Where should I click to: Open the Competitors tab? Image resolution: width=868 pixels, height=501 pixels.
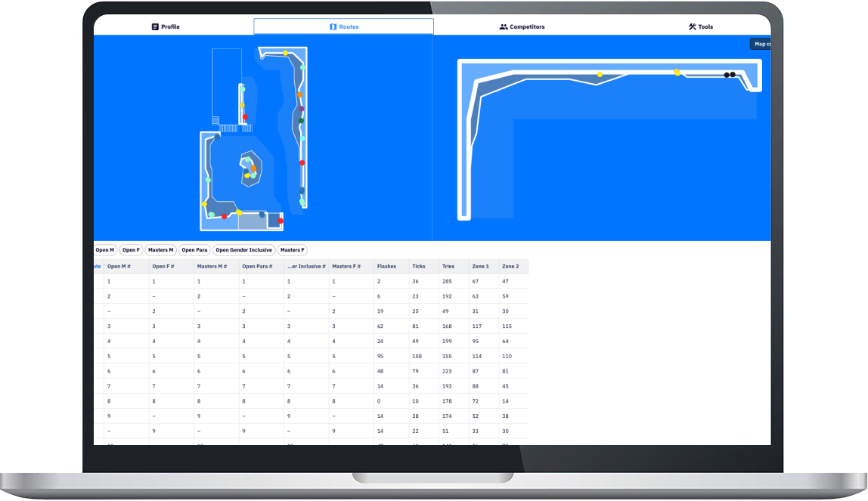click(522, 26)
